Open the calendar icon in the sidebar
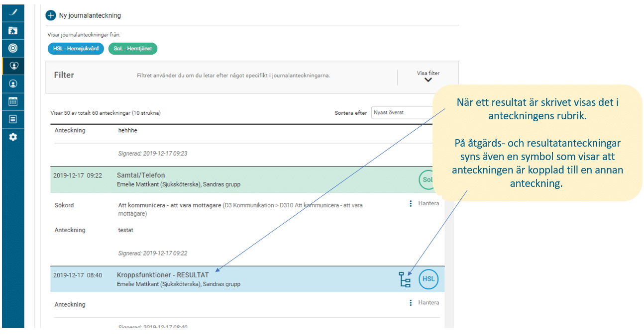This screenshot has width=644, height=336. 13,101
